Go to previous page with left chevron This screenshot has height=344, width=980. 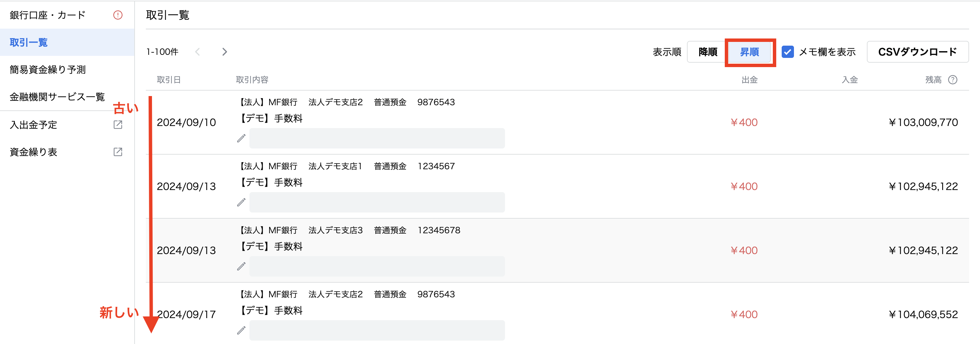(x=197, y=52)
